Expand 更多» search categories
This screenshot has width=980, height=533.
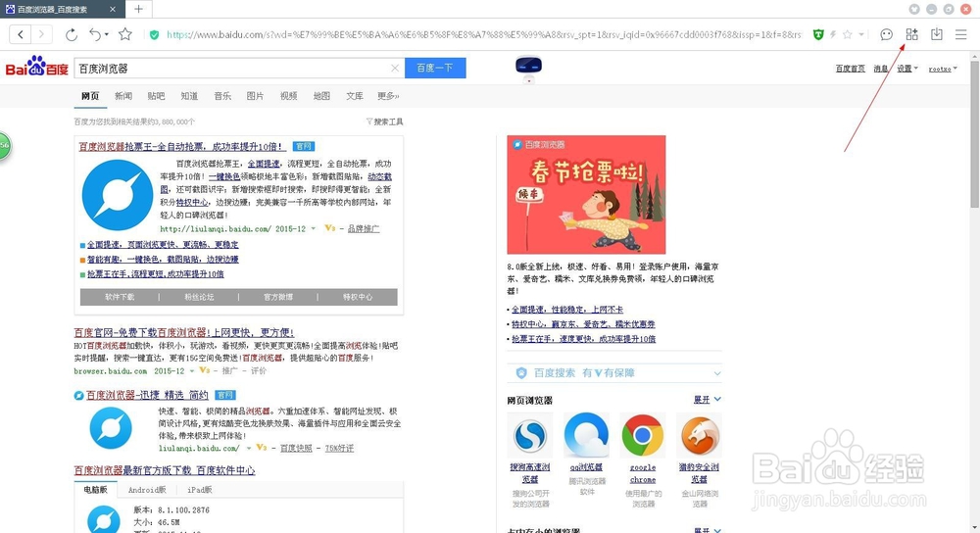[388, 96]
